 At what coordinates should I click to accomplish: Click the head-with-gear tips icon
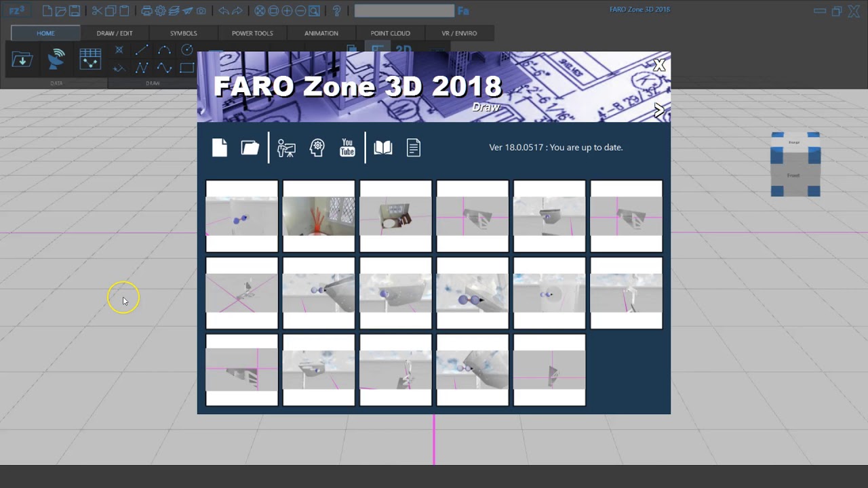click(317, 148)
